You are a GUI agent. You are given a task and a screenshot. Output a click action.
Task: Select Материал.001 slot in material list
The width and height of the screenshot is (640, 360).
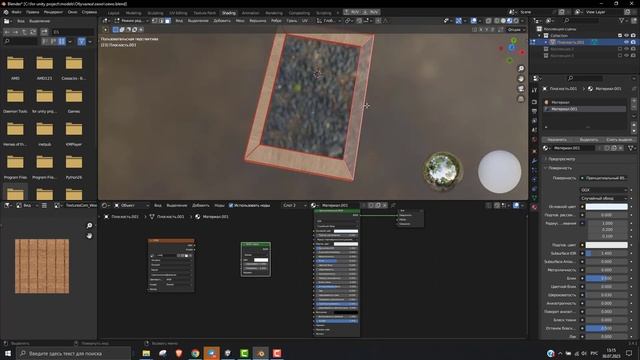(584, 109)
